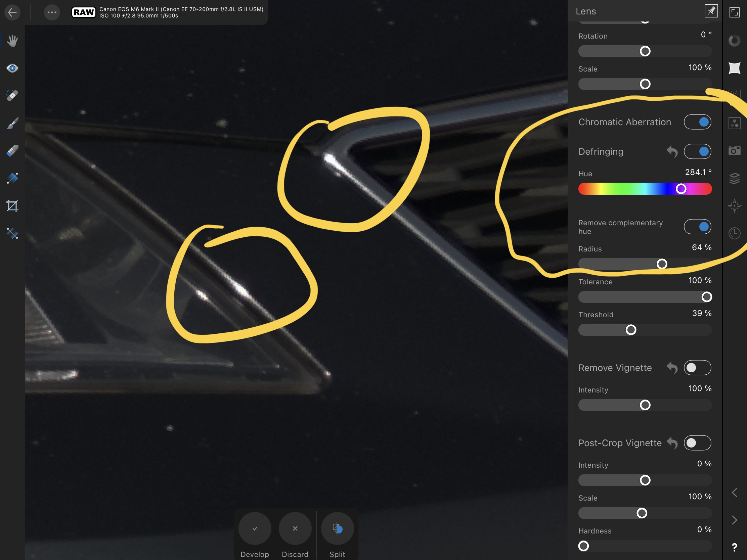Open the Tones studio with dots icon
The image size is (747, 560).
coord(735,123)
